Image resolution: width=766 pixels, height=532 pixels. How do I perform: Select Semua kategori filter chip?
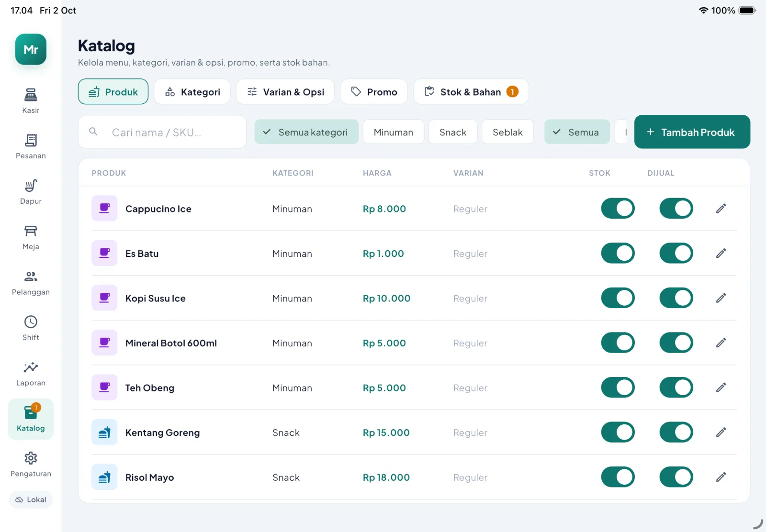(306, 132)
